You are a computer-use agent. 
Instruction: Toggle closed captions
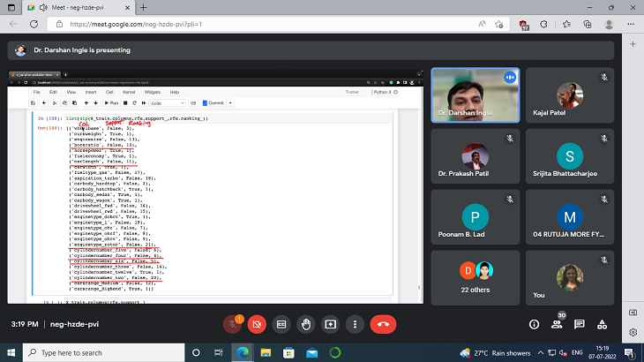click(x=282, y=324)
